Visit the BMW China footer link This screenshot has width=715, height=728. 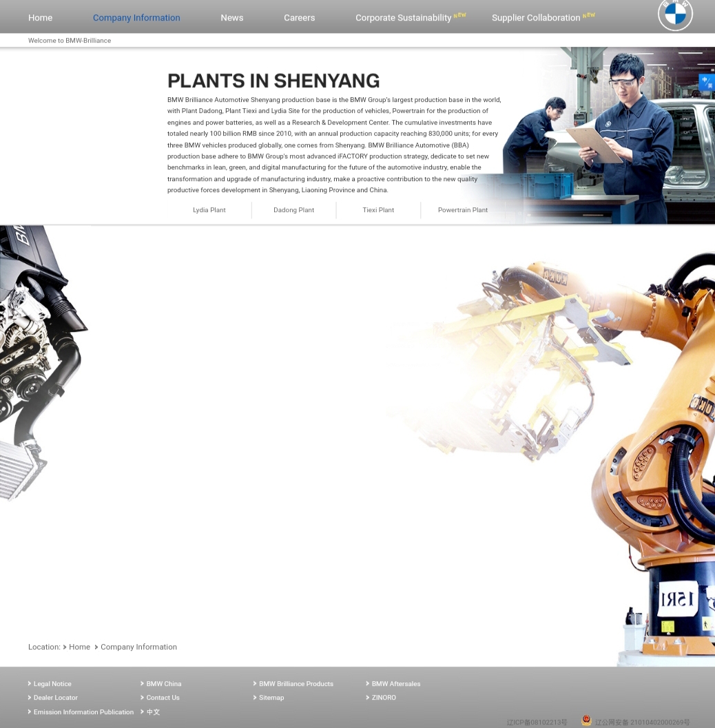coord(164,684)
